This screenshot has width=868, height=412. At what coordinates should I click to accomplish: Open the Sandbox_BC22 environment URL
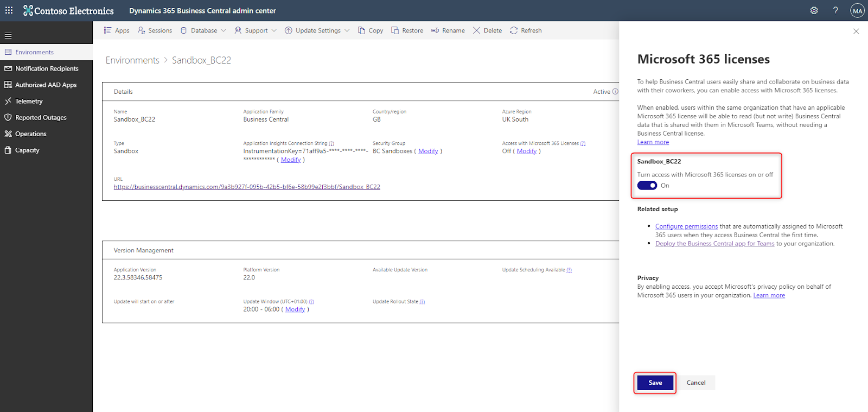click(x=247, y=187)
